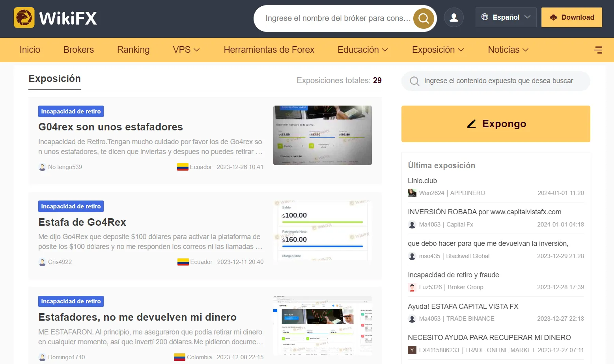The height and width of the screenshot is (364, 614).
Task: Click the username Domingo1710
Action: point(67,357)
